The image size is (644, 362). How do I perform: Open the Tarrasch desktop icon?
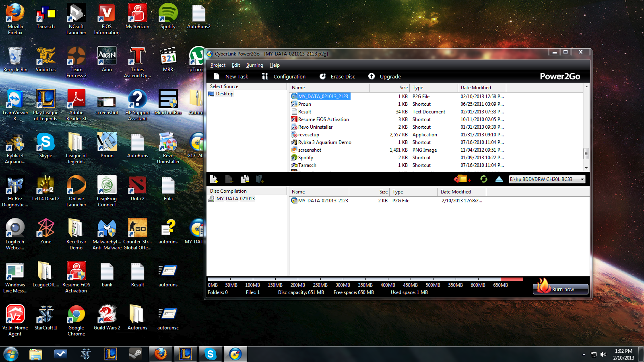coord(45,16)
